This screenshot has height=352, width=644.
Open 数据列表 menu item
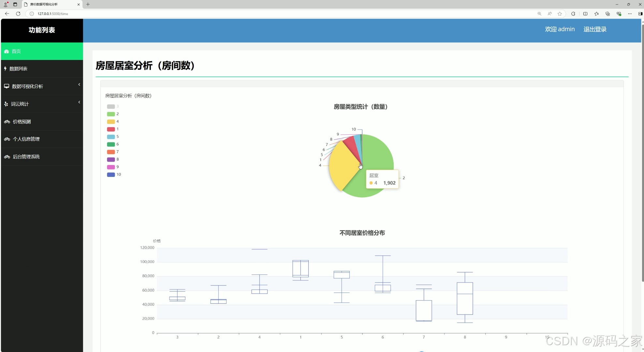pos(19,69)
